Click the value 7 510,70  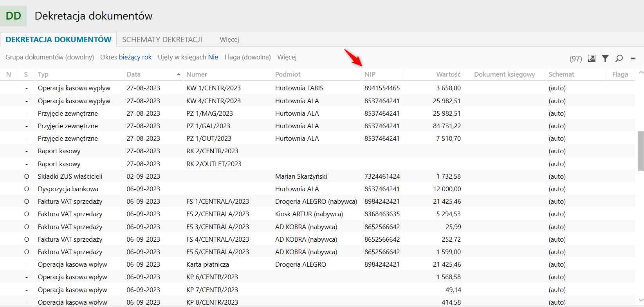(448, 138)
